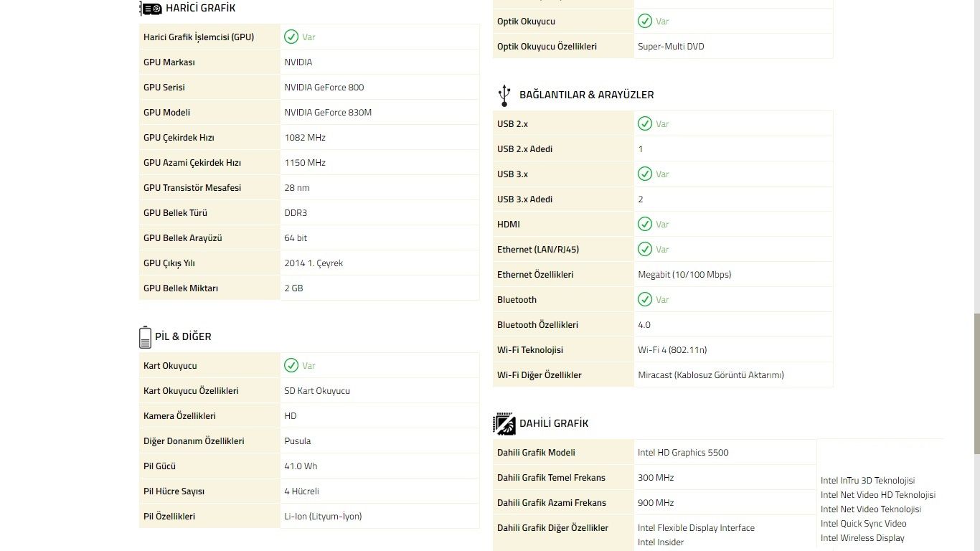980x551 pixels.
Task: Click the Harici Grafik İşlemcisi (GPU) check icon
Action: [291, 37]
